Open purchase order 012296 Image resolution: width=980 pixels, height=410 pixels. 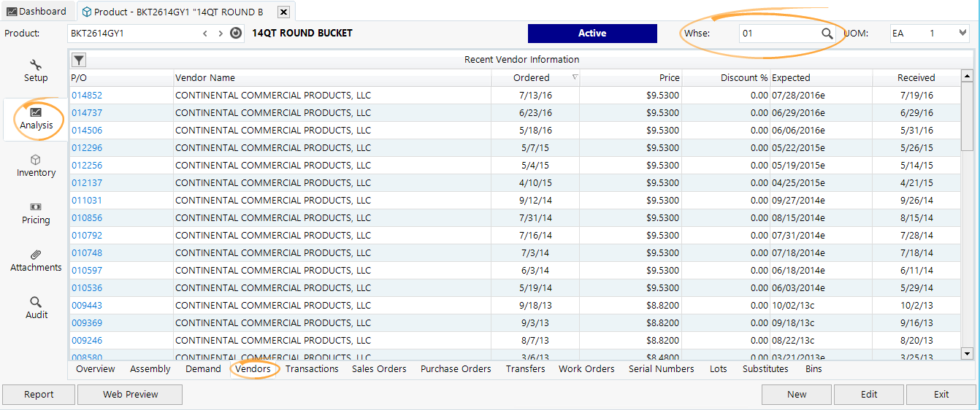(87, 148)
